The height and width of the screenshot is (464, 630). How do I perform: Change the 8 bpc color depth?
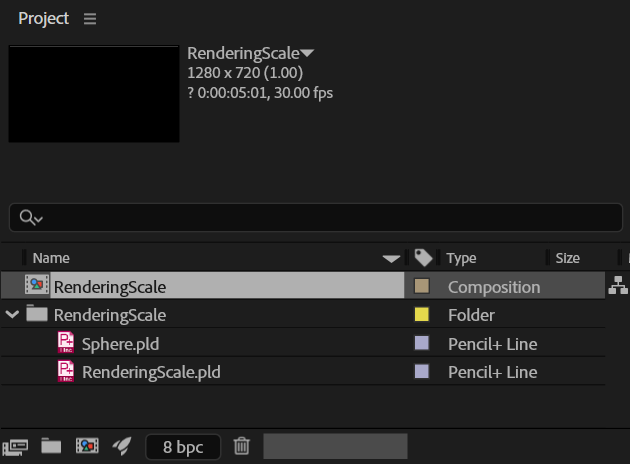click(x=183, y=447)
